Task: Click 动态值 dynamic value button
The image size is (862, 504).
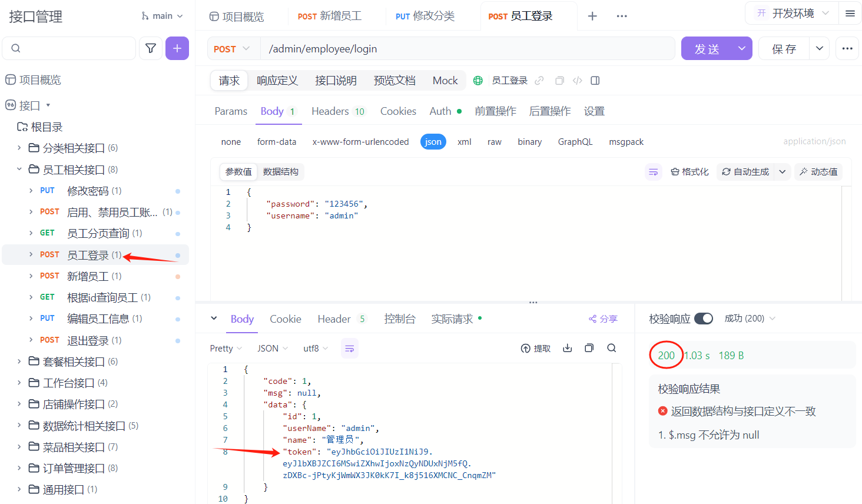Action: pyautogui.click(x=818, y=172)
